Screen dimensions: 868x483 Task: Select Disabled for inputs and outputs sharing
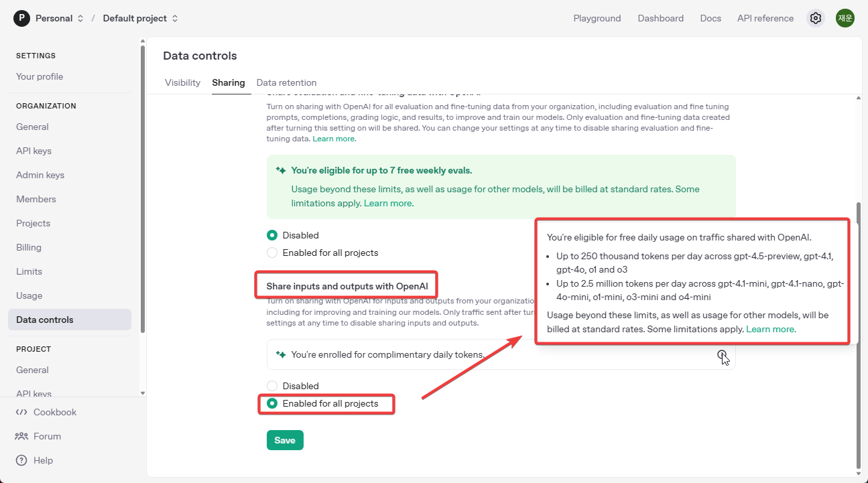click(x=272, y=386)
